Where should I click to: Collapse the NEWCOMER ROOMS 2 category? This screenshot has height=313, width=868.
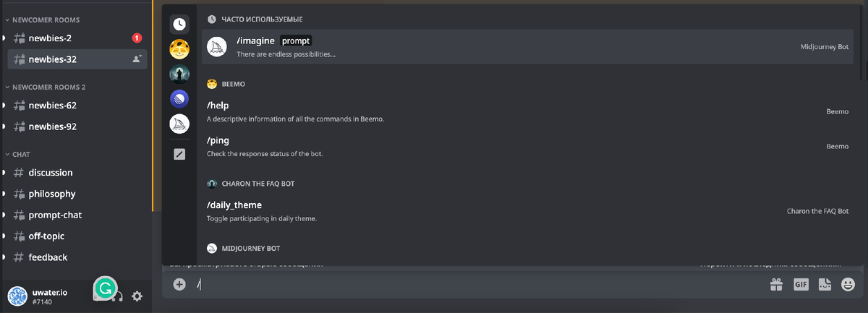[48, 87]
